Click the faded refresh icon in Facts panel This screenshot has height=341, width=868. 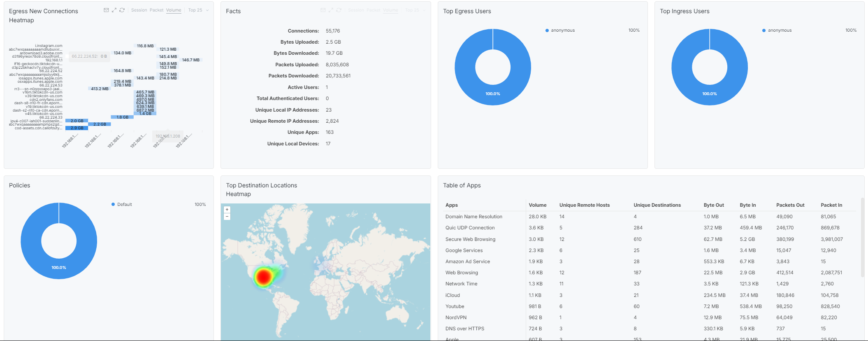point(339,10)
